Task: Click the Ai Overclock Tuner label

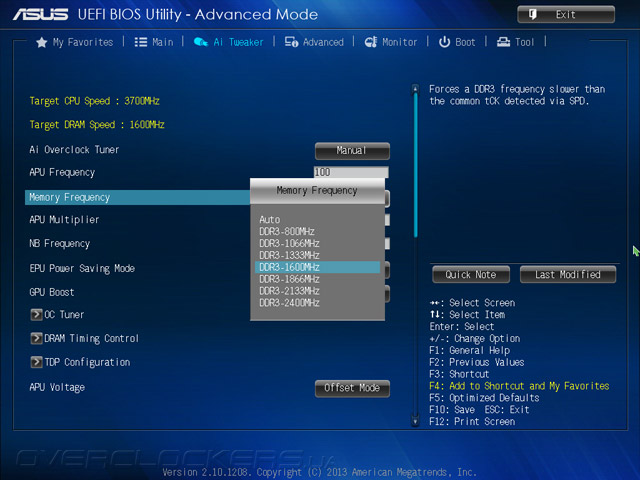Action: click(74, 150)
